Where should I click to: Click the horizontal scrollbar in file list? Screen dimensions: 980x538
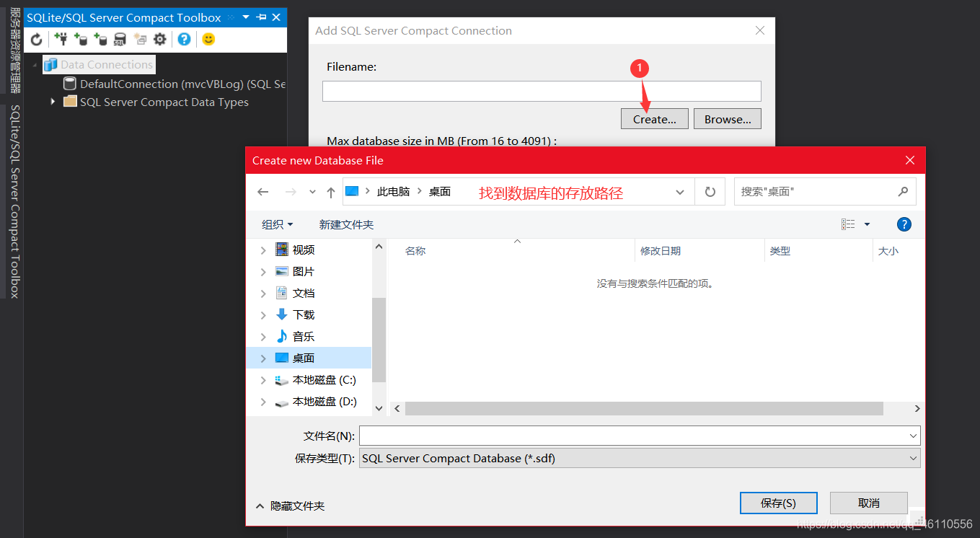[x=643, y=408]
